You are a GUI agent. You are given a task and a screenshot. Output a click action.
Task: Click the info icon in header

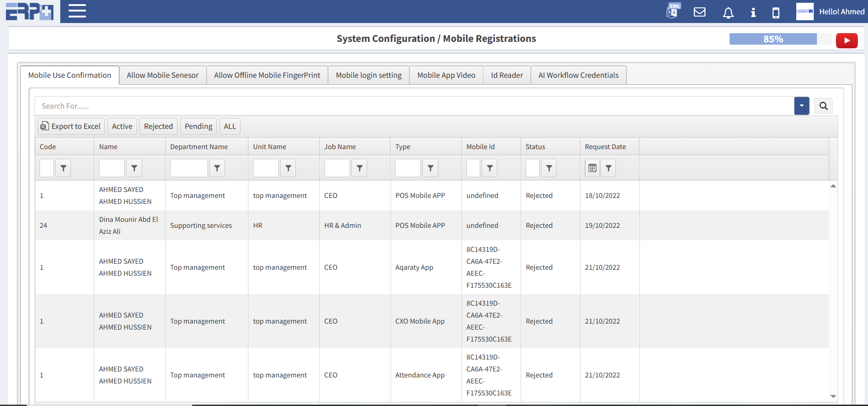coord(753,12)
